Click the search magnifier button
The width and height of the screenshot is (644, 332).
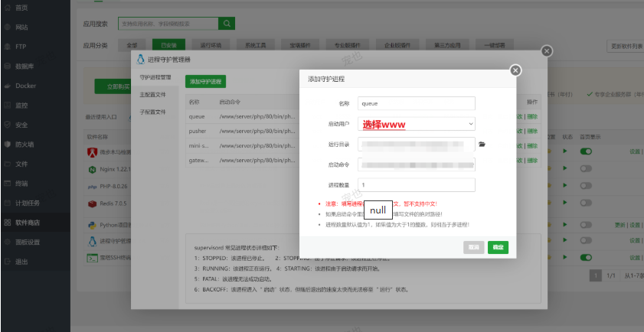coord(227,24)
